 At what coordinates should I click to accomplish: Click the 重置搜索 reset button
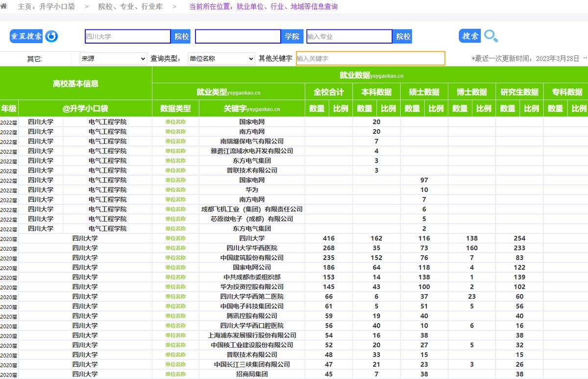tap(26, 36)
